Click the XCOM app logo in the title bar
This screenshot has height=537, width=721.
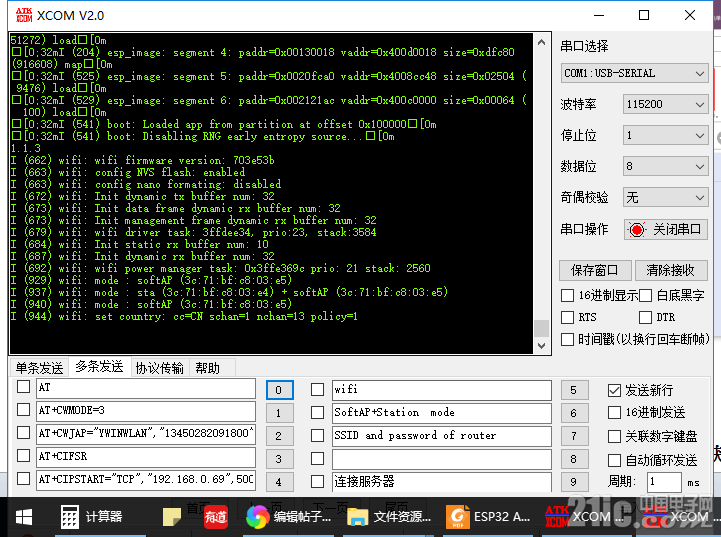click(24, 15)
